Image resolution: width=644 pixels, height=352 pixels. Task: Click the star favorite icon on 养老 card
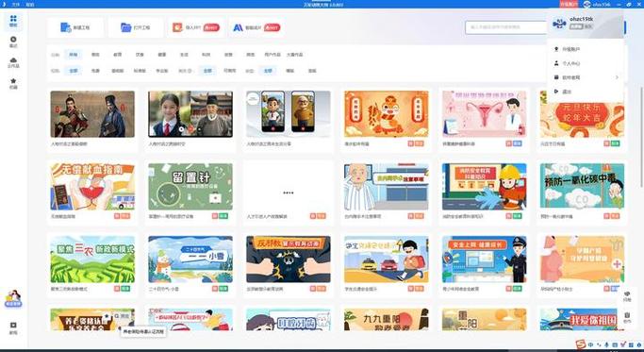[107, 316]
